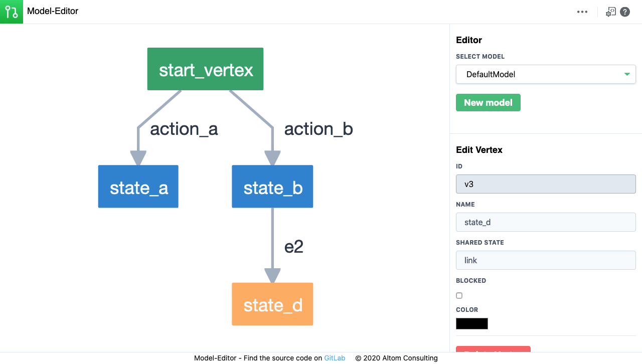Click the green dropdown arrow next to DefaultModel
The height and width of the screenshot is (364, 642).
click(x=626, y=74)
